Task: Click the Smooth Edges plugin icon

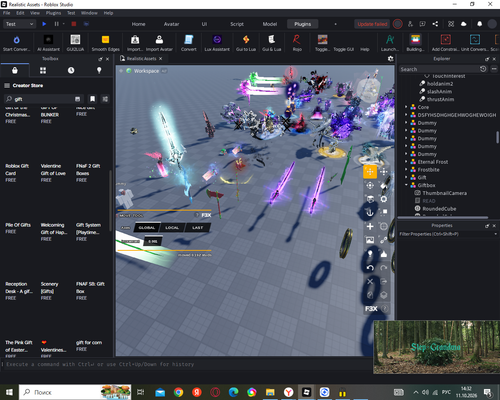Action: click(x=105, y=40)
